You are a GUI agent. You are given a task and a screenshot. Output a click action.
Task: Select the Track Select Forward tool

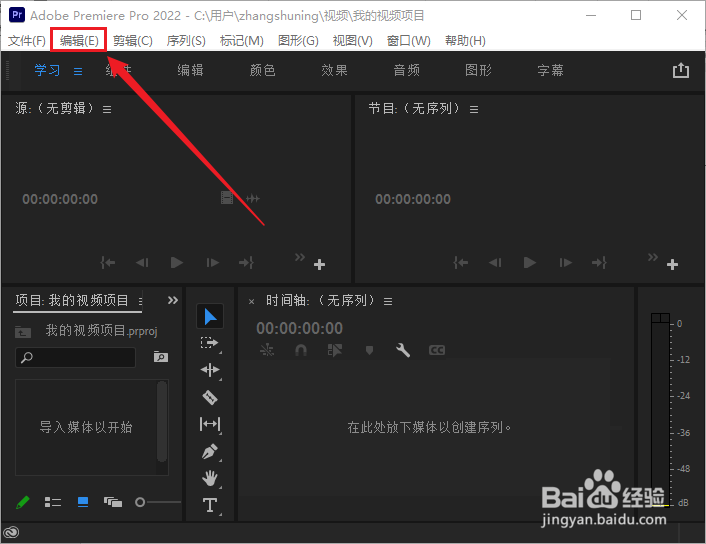point(210,343)
